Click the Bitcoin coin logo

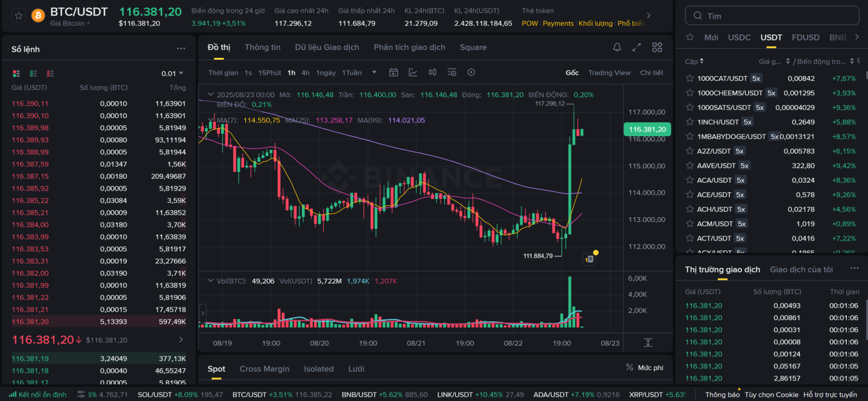point(38,16)
